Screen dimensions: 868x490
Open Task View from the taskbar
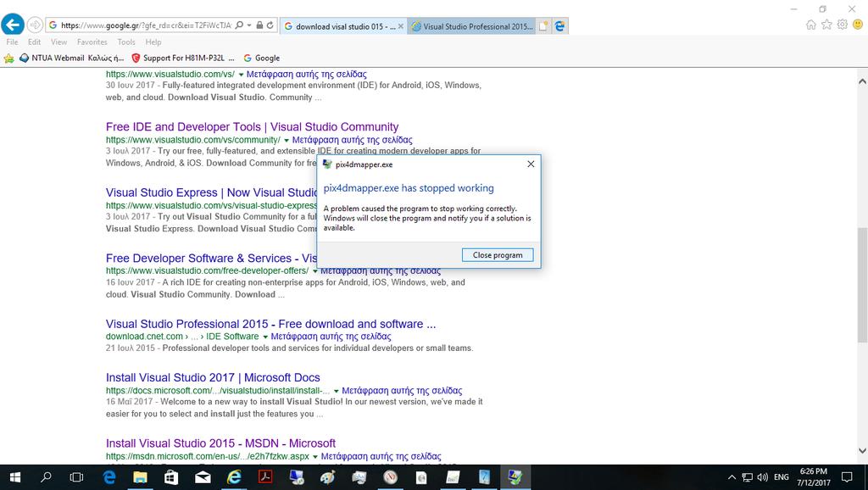(76, 477)
